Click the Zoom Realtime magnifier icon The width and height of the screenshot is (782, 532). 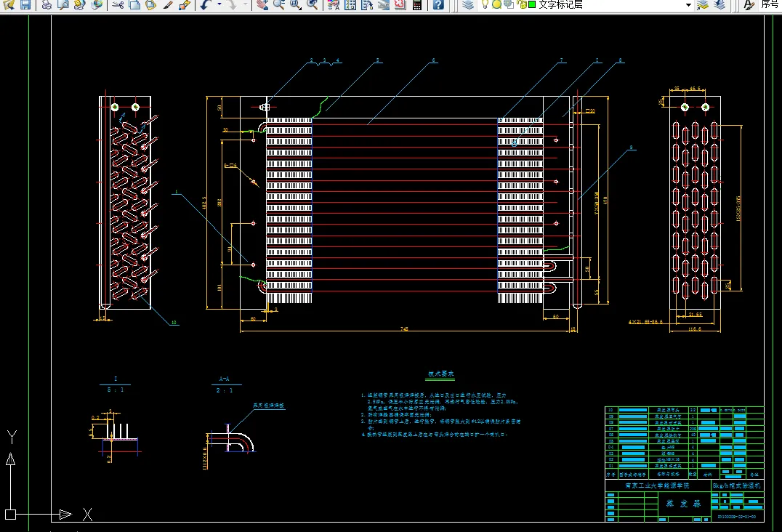pos(279,4)
